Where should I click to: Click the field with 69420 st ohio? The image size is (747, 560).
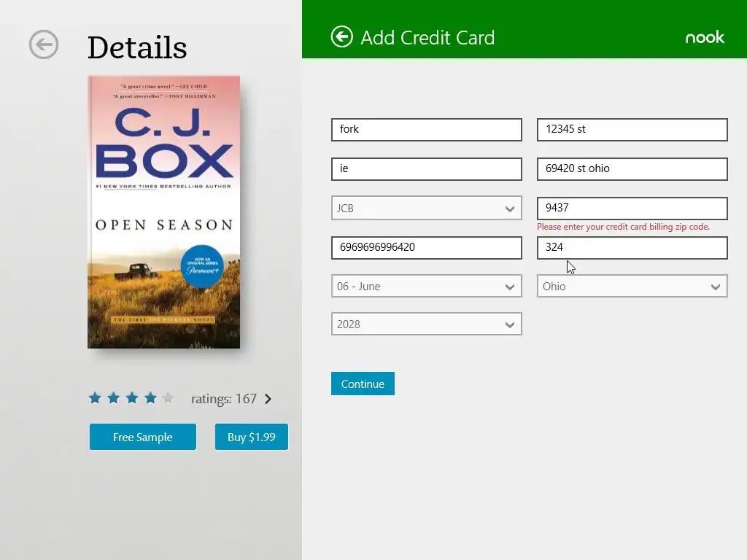click(632, 169)
